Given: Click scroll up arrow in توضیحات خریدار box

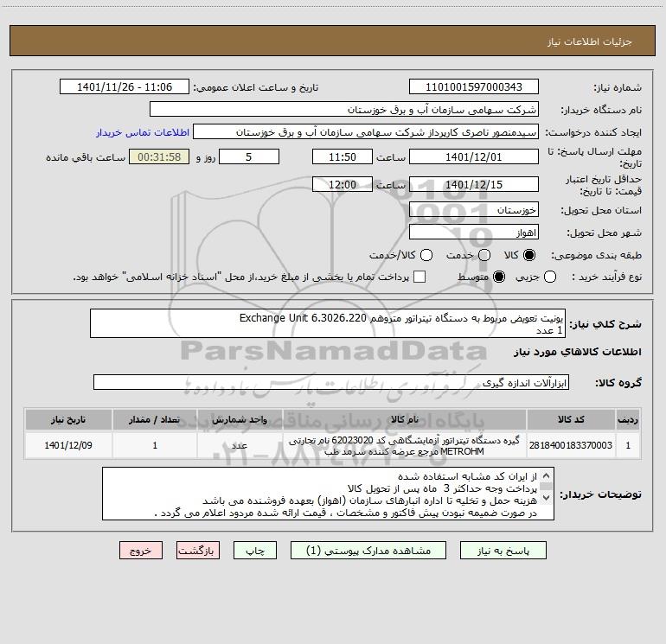Looking at the screenshot, I should [x=547, y=475].
